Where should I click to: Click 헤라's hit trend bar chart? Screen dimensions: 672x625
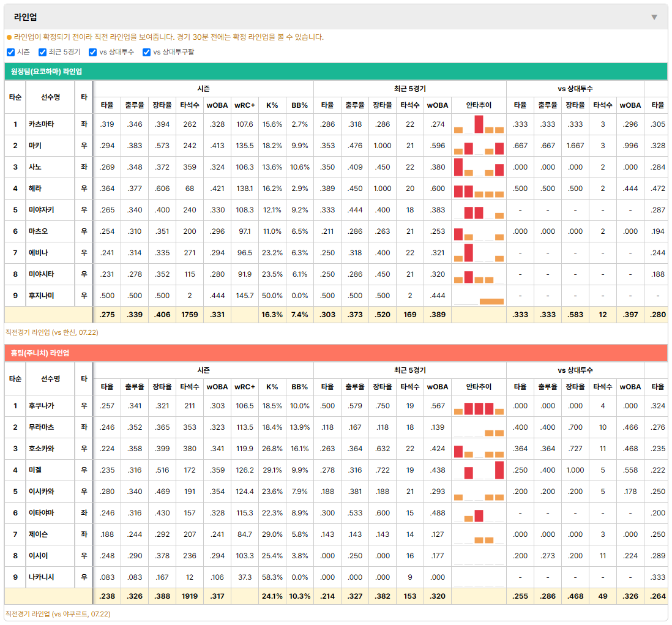pos(479,189)
